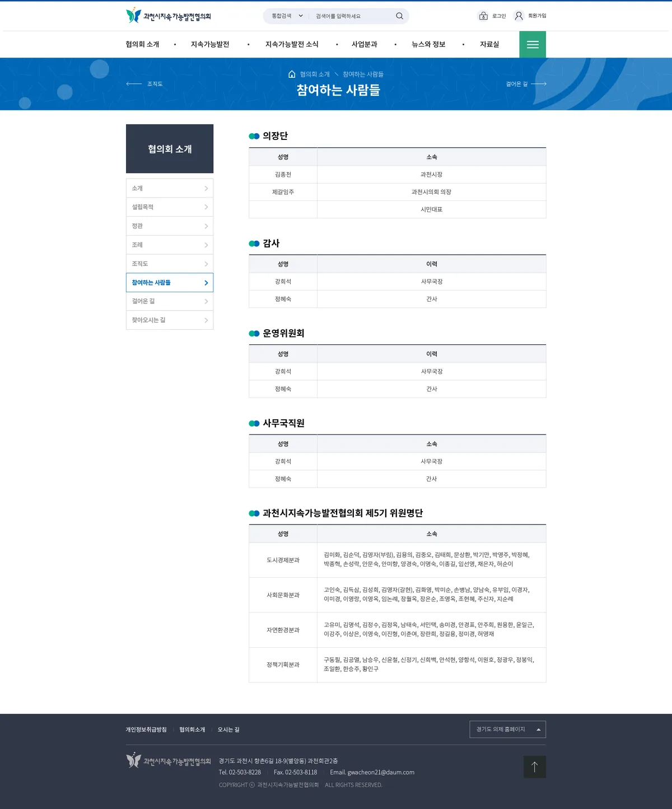The height and width of the screenshot is (809, 672).
Task: Click the chevron on the 찾아오시는 길 row
Action: [206, 320]
